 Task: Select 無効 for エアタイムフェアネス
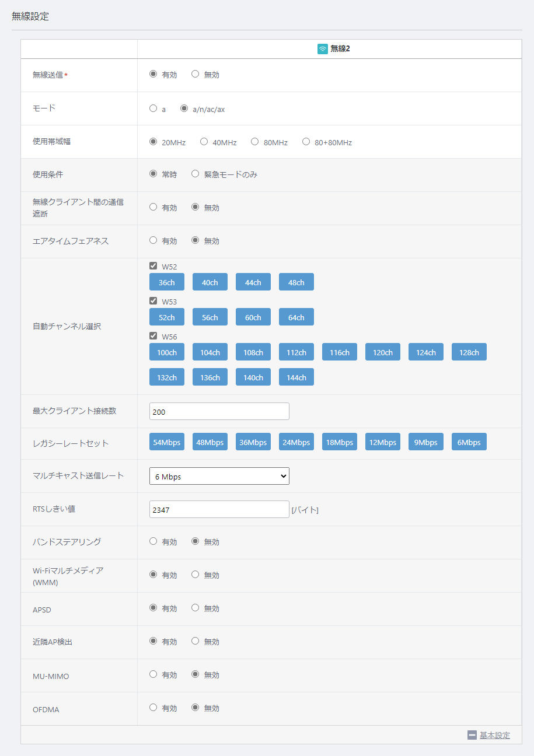196,240
